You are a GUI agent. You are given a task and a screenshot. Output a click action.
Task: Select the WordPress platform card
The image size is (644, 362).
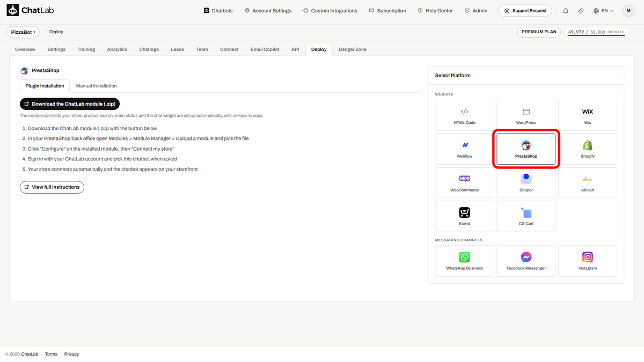coord(526,115)
